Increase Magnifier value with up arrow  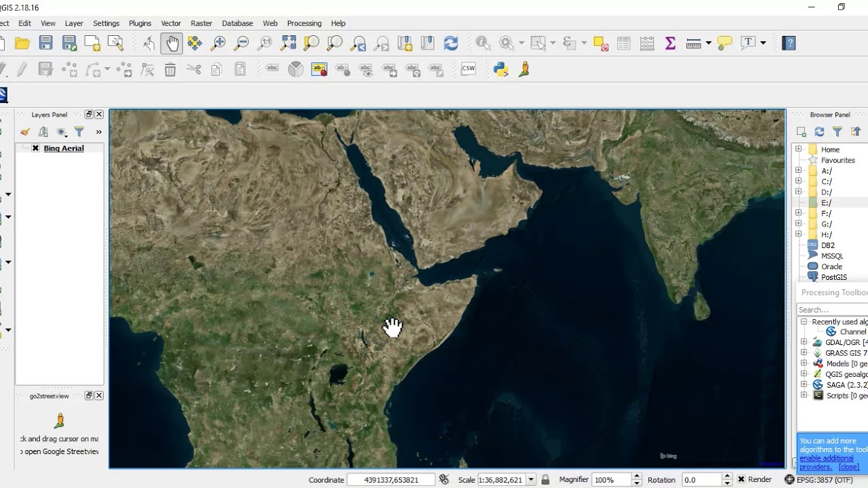pyautogui.click(x=636, y=476)
